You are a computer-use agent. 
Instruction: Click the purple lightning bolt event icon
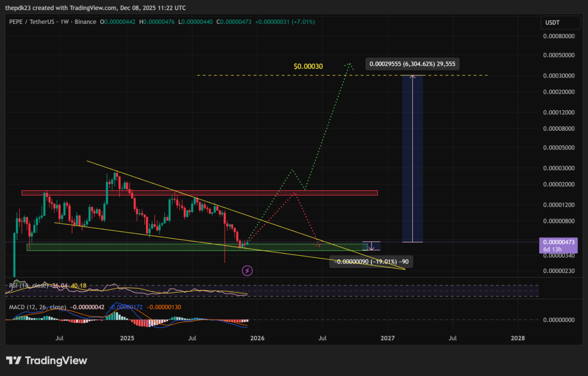tap(247, 271)
